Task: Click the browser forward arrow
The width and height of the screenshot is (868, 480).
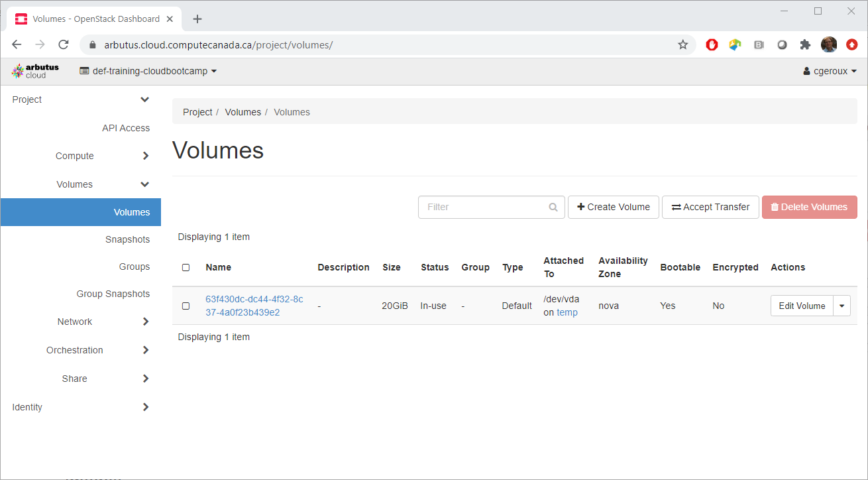Action: click(40, 44)
